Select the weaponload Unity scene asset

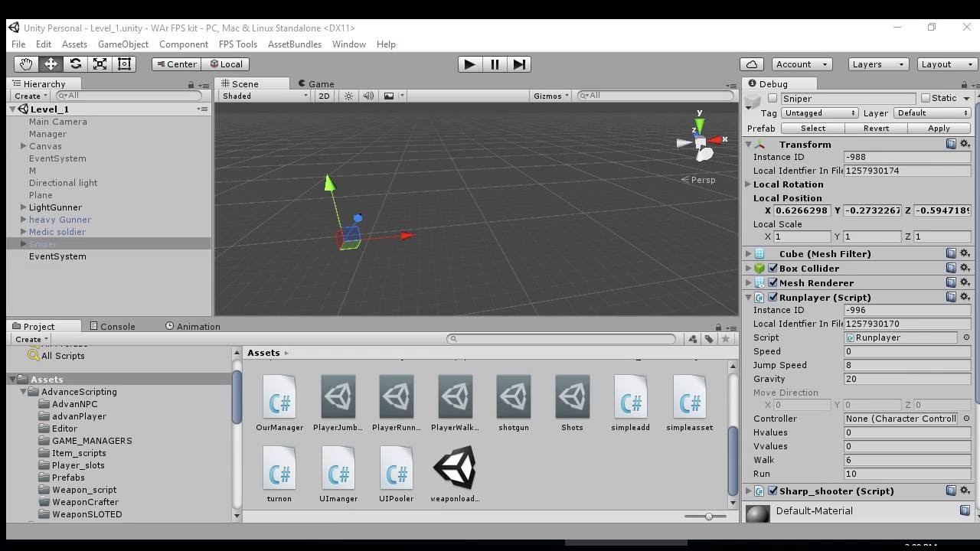455,474
